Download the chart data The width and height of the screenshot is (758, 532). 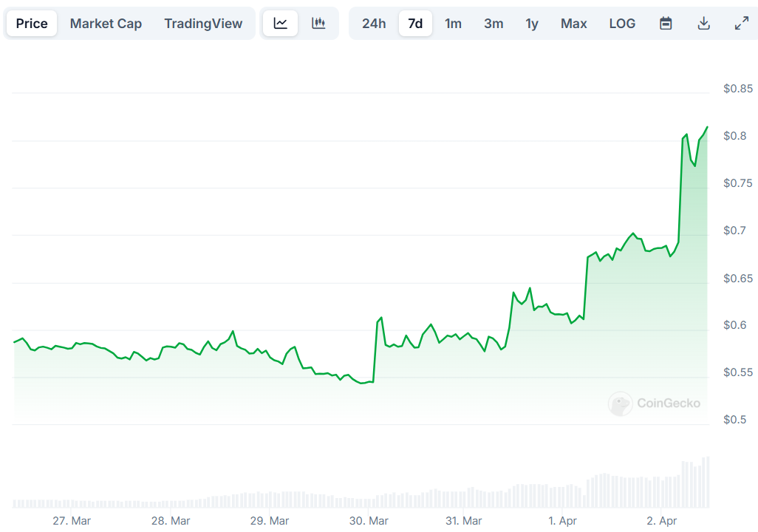[704, 23]
